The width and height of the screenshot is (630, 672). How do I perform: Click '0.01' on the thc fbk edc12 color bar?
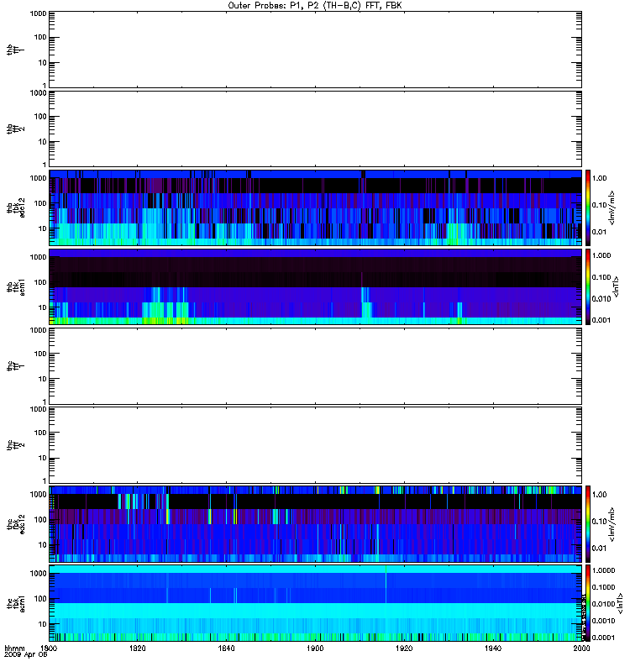pos(600,549)
